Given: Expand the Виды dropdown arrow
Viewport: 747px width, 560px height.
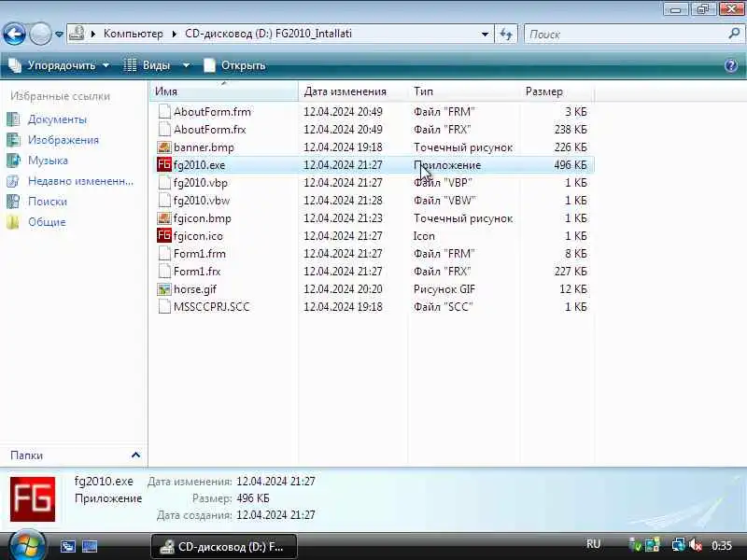Looking at the screenshot, I should pos(186,65).
